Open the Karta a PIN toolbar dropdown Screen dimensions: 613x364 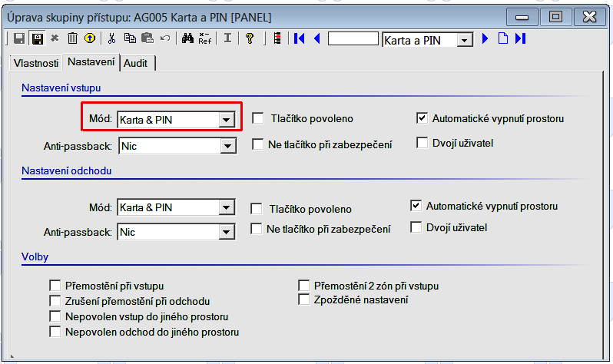tap(464, 40)
